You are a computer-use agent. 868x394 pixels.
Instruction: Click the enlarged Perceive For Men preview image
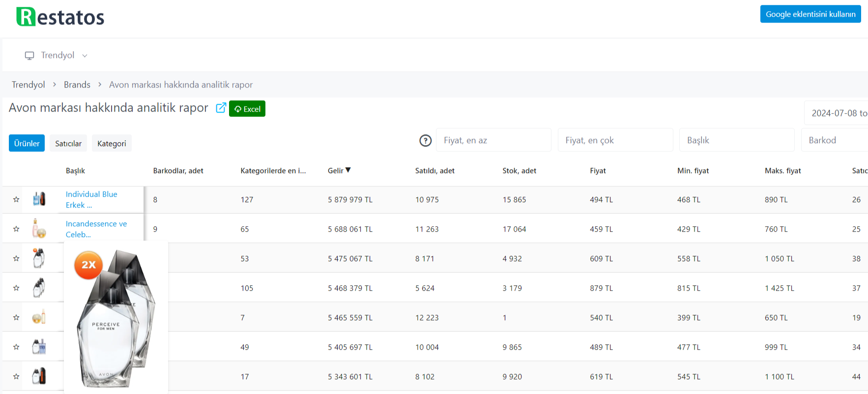pos(116,318)
